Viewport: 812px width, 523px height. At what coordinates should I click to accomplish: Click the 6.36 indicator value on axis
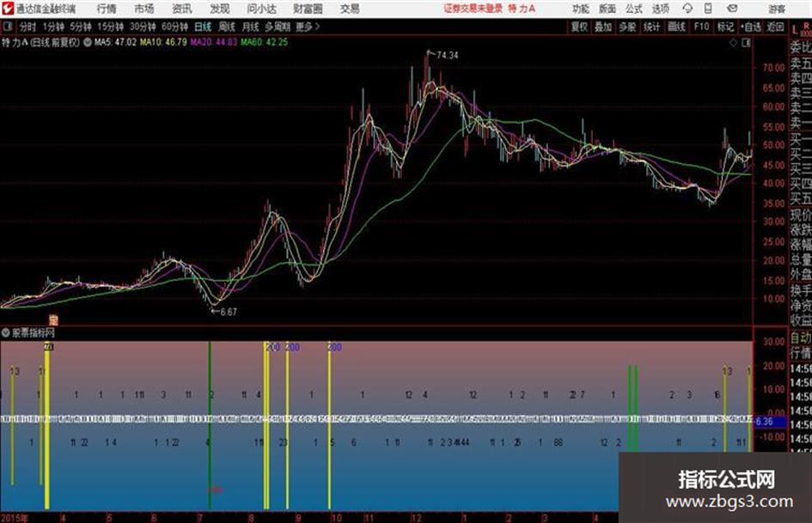pos(765,422)
